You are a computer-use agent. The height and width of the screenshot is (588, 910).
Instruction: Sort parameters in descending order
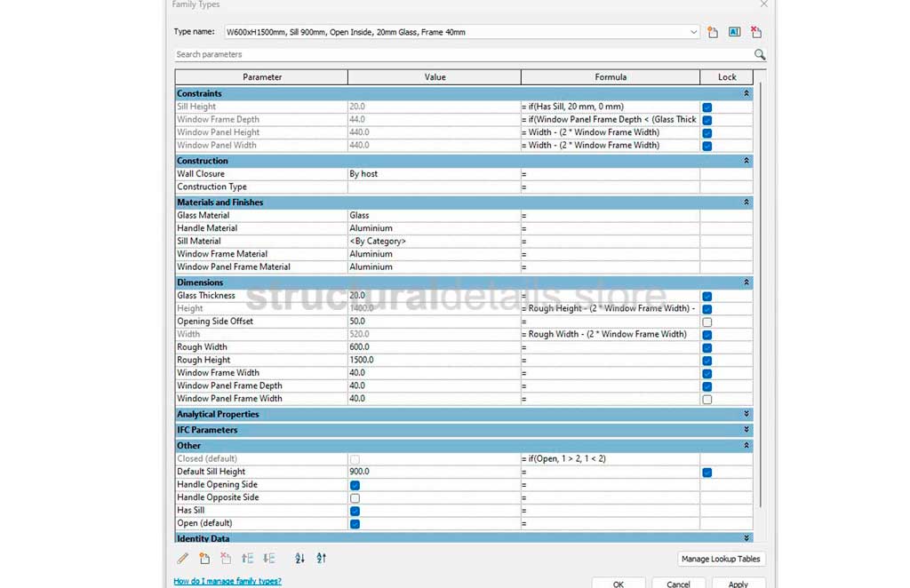[x=322, y=559]
